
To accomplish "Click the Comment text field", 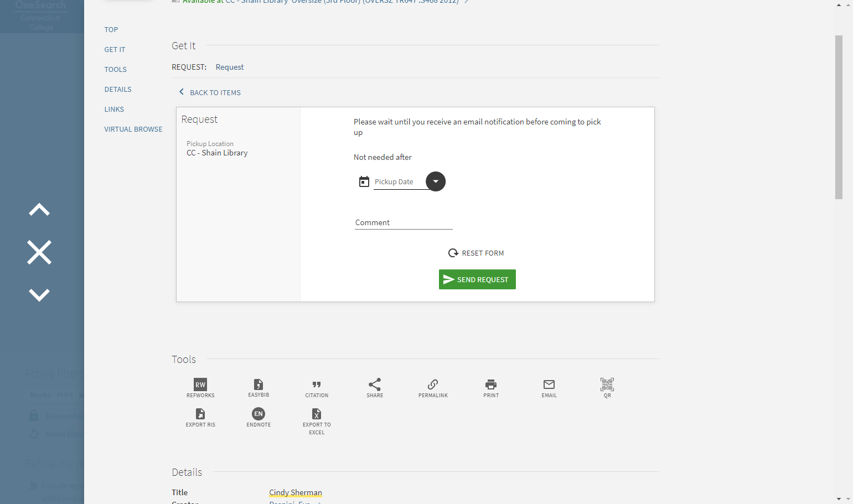I will click(x=404, y=222).
